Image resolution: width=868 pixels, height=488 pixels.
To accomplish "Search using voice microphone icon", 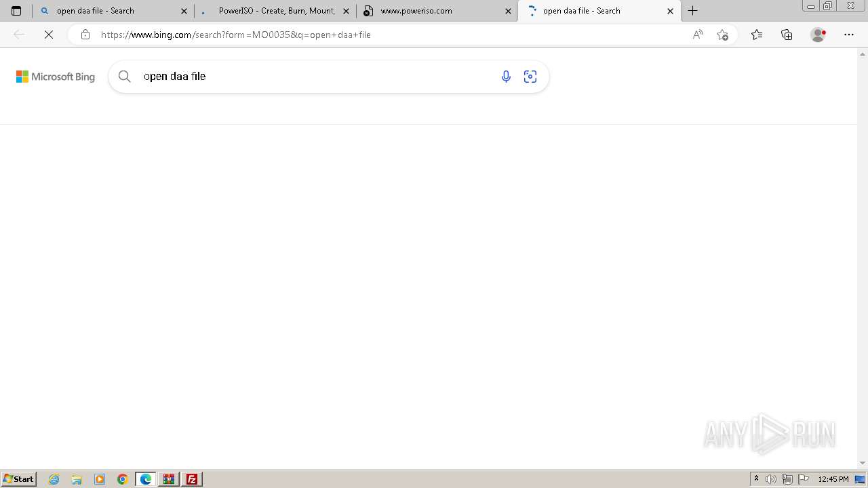I will pos(506,77).
